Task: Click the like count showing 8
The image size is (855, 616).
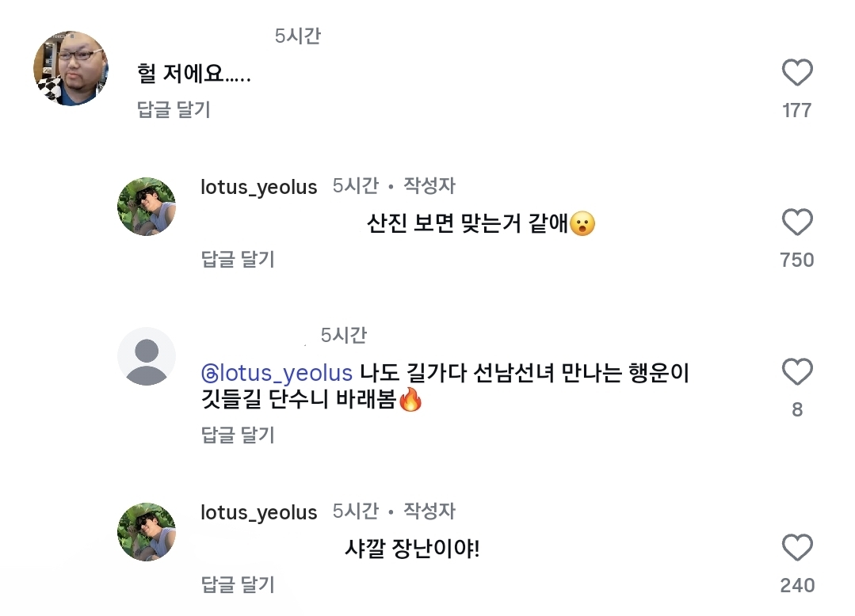Action: [797, 409]
